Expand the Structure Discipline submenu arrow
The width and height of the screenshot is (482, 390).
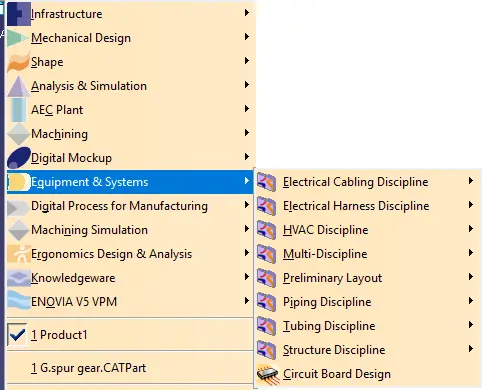pos(471,349)
